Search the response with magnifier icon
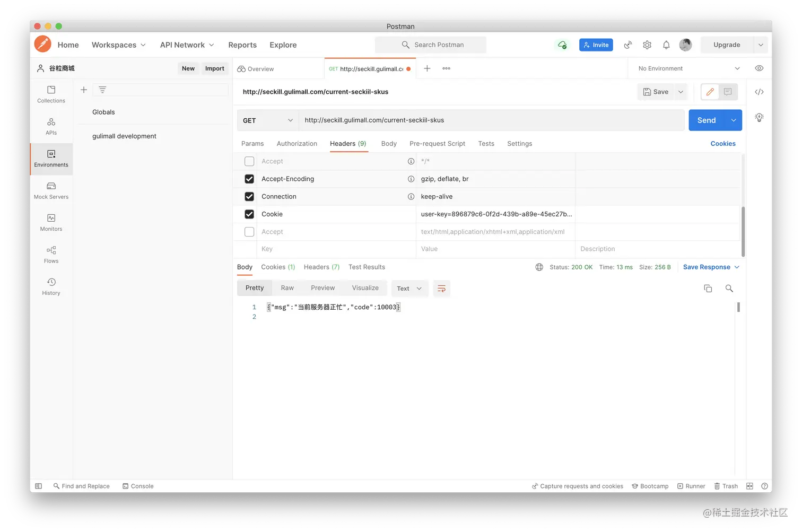Image resolution: width=802 pixels, height=532 pixels. point(729,289)
